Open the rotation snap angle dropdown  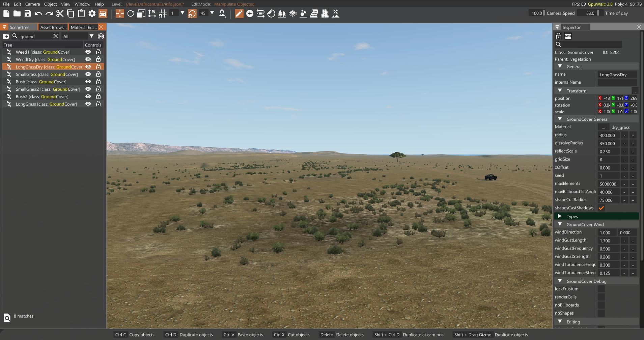click(x=212, y=13)
